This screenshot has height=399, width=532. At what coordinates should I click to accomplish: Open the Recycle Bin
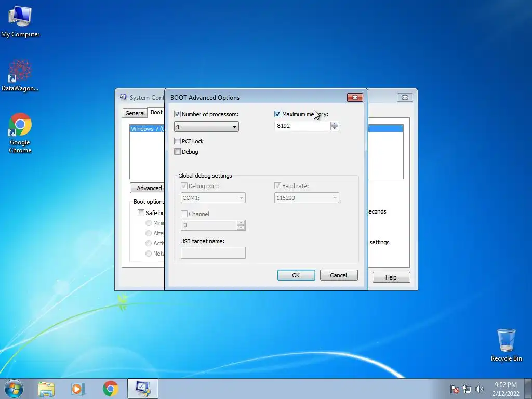coord(506,344)
